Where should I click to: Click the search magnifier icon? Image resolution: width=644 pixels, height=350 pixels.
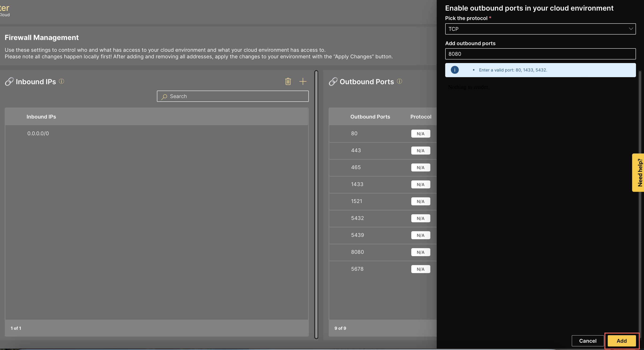pyautogui.click(x=164, y=97)
